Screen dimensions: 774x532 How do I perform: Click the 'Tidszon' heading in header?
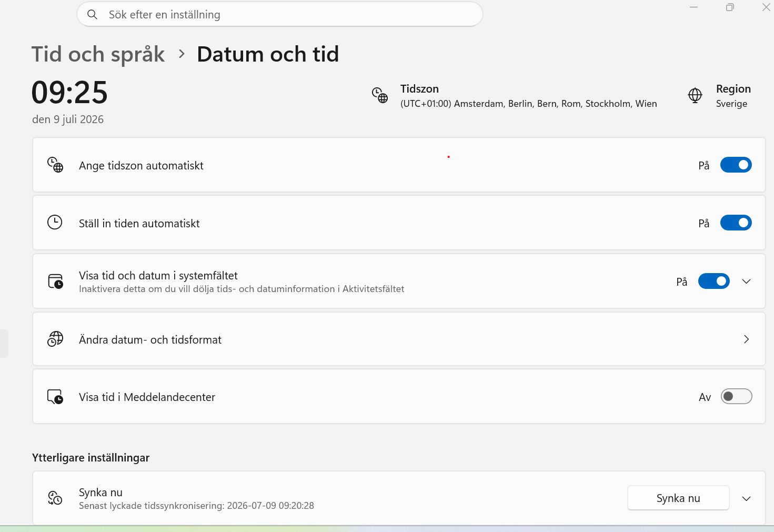tap(419, 89)
